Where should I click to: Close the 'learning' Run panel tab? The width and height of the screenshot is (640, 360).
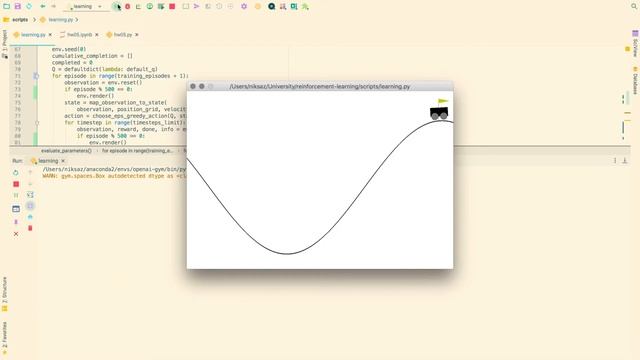(x=63, y=161)
